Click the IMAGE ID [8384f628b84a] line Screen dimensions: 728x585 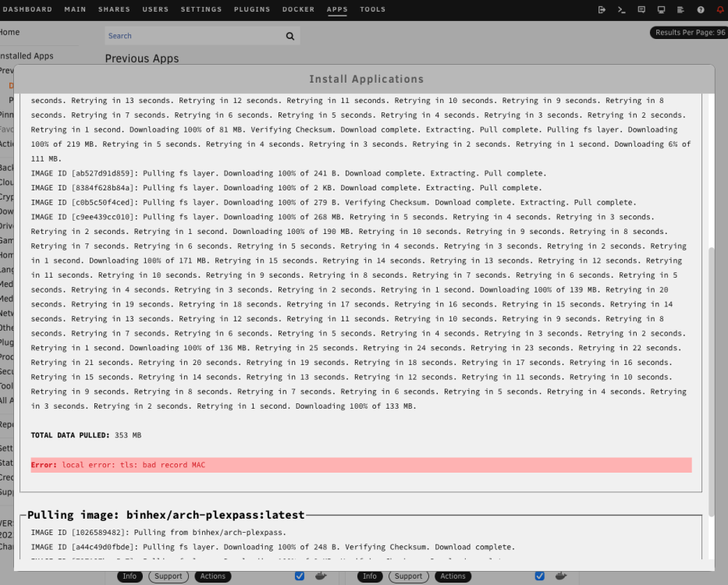click(x=286, y=187)
